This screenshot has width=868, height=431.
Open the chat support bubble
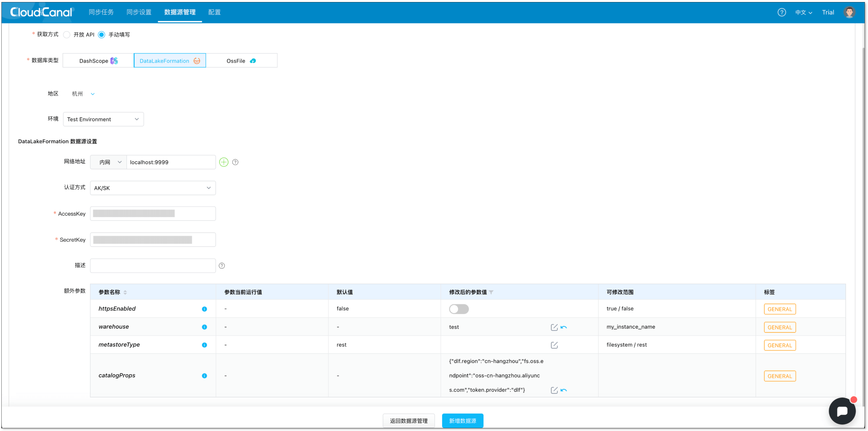pyautogui.click(x=842, y=411)
